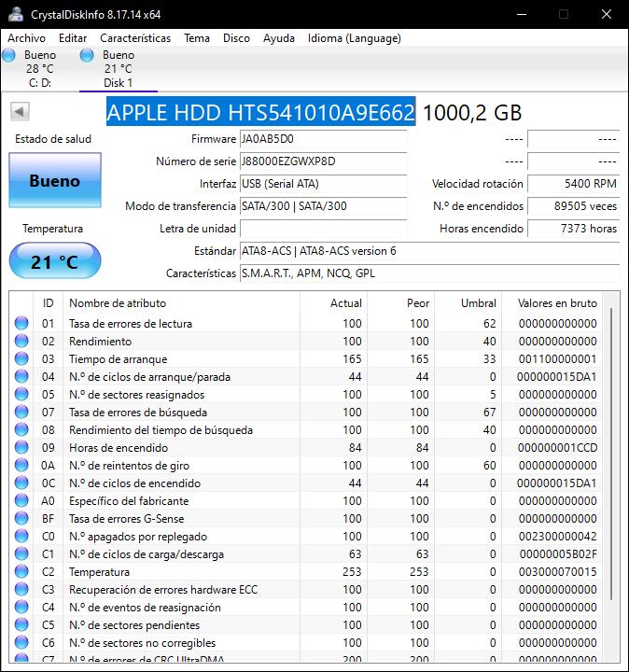The height and width of the screenshot is (672, 629).
Task: Click status orb of attribute 02 Rendimiento
Action: click(x=21, y=341)
